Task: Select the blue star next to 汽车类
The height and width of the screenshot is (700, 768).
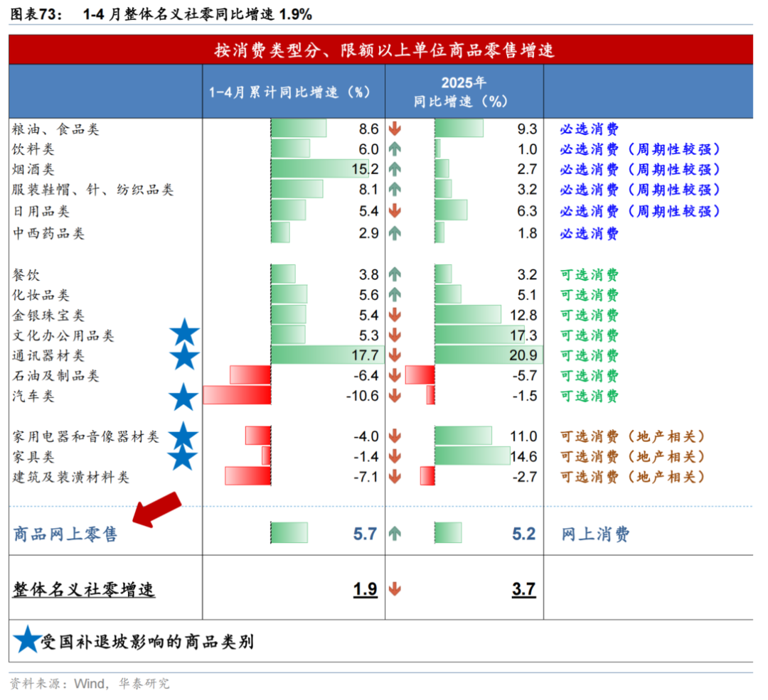Action: tap(183, 397)
